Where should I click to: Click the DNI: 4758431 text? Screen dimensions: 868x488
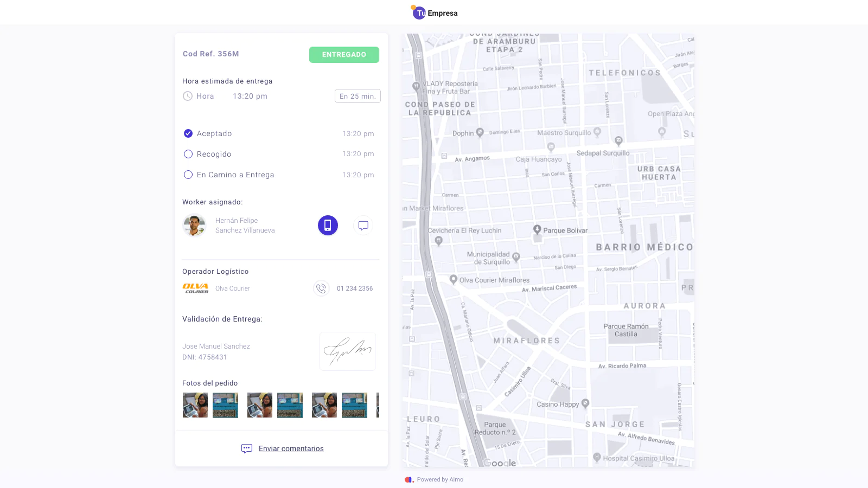tap(205, 357)
